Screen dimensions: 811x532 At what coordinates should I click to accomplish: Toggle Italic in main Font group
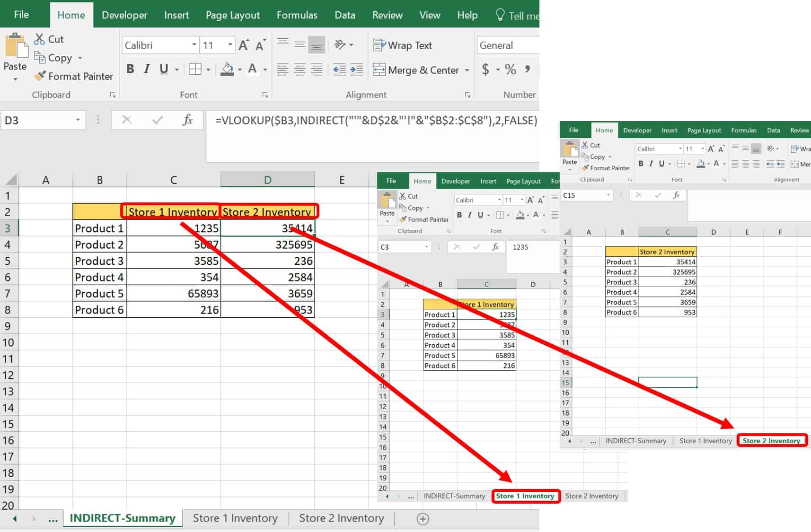pos(147,70)
